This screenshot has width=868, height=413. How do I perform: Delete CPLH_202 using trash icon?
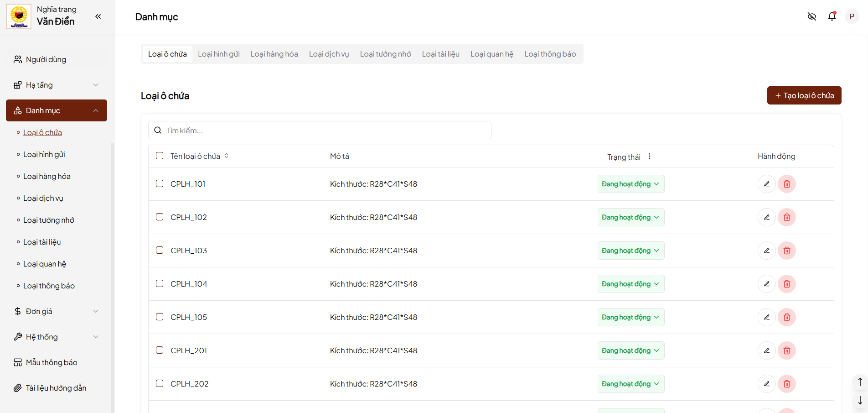[x=787, y=384]
